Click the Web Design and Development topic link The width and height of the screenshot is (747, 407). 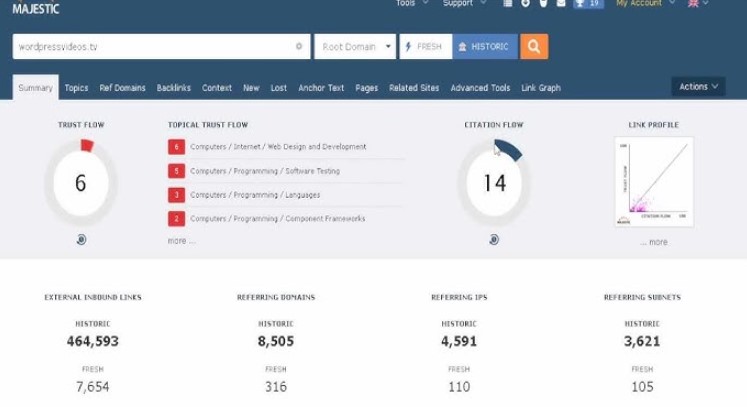pyautogui.click(x=278, y=147)
